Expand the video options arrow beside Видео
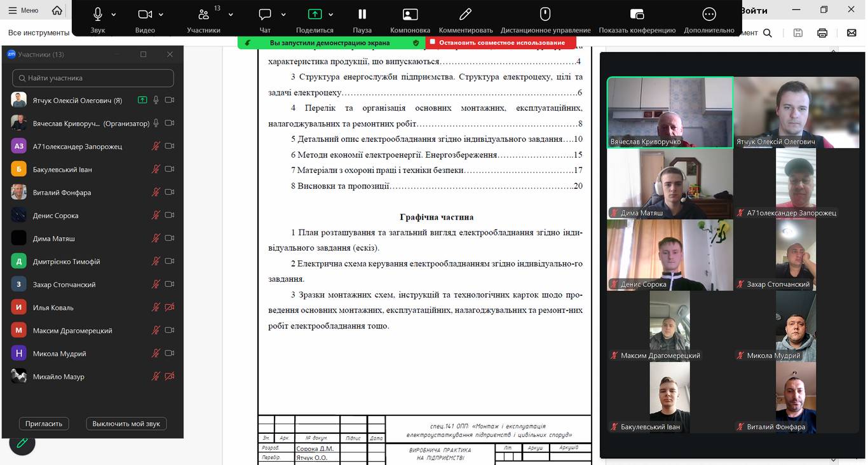Image resolution: width=868 pixels, height=465 pixels. coord(161,15)
